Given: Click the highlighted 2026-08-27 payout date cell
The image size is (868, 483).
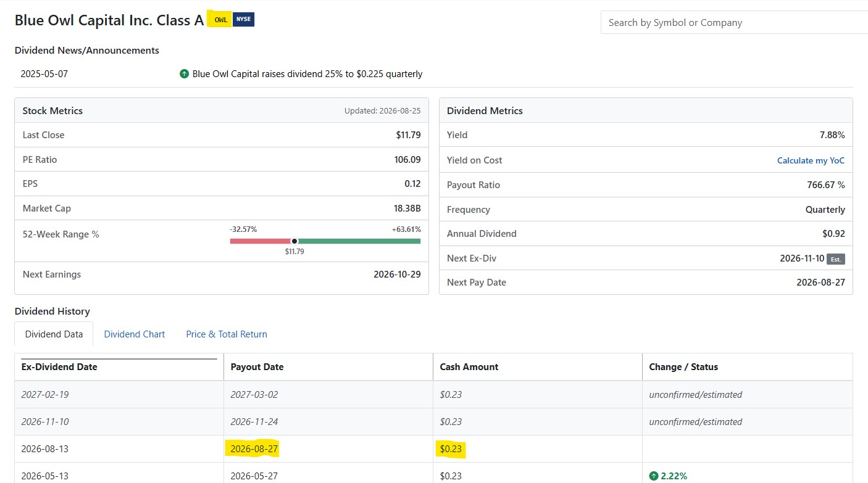Looking at the screenshot, I should (x=254, y=449).
